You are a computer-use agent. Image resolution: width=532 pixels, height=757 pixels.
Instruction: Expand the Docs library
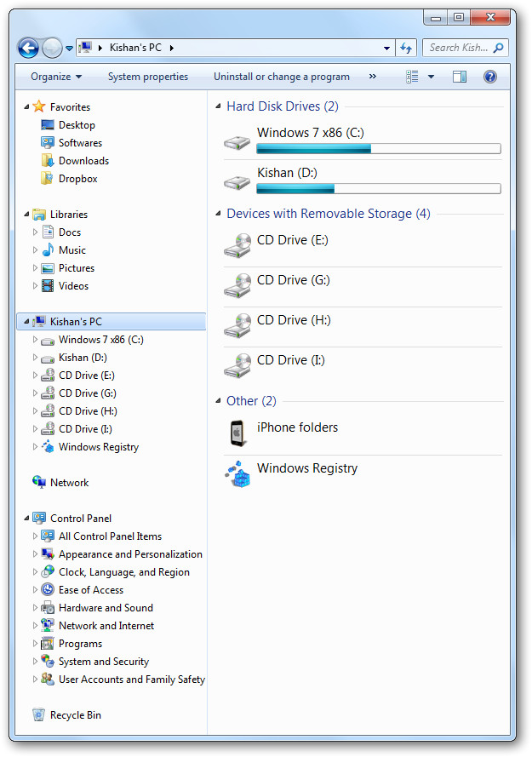[x=35, y=232]
